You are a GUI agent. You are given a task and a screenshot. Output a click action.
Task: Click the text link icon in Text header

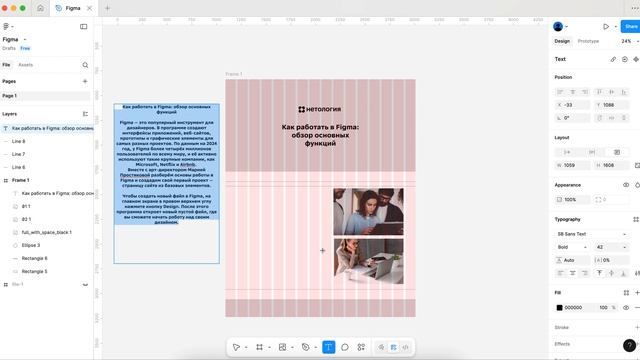(x=613, y=59)
